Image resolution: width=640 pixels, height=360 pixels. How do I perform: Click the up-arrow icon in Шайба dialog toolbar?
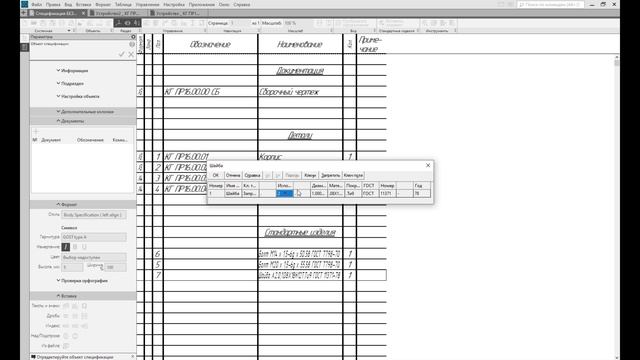(x=268, y=175)
